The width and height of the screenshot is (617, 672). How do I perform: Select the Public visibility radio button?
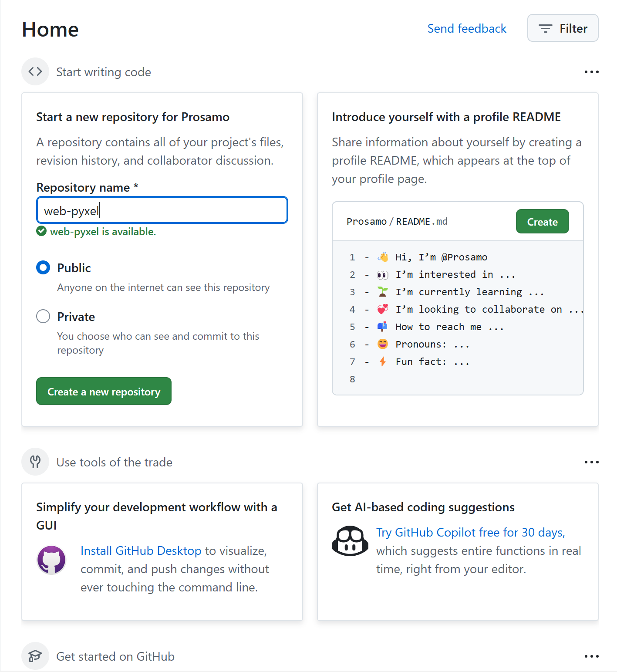pos(43,267)
